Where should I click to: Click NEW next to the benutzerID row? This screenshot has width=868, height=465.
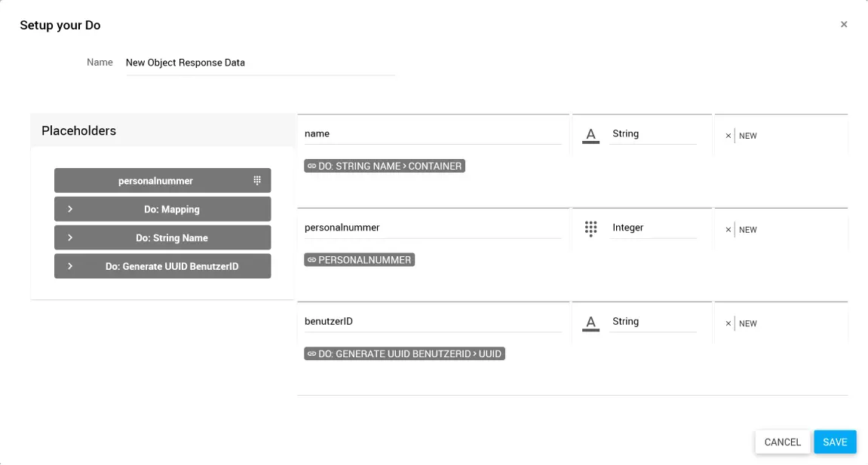click(x=748, y=324)
